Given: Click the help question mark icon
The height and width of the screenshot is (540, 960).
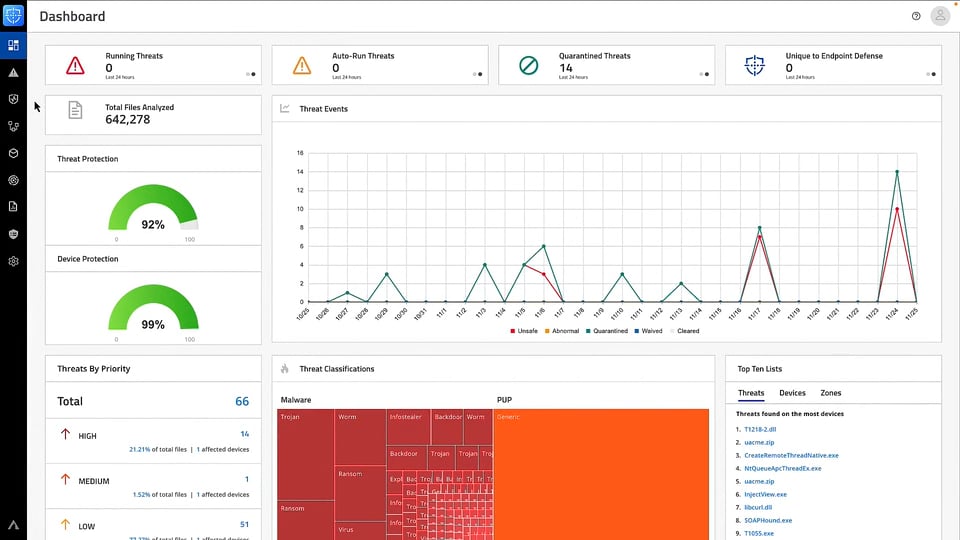Looking at the screenshot, I should (916, 16).
